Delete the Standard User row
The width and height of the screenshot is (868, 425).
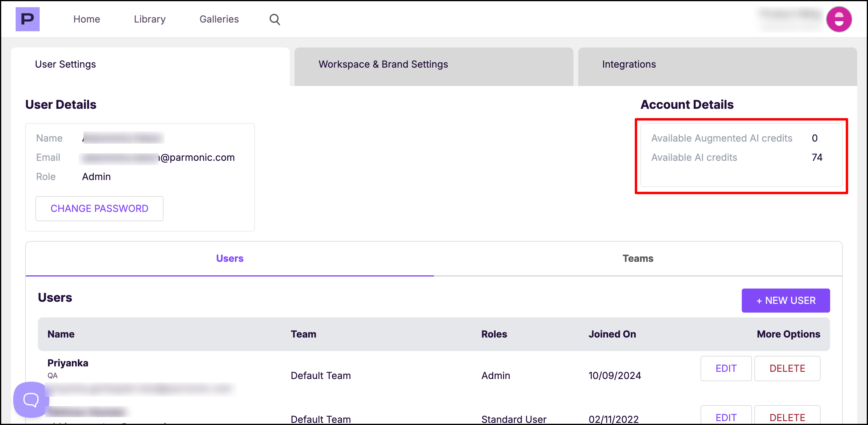(787, 417)
